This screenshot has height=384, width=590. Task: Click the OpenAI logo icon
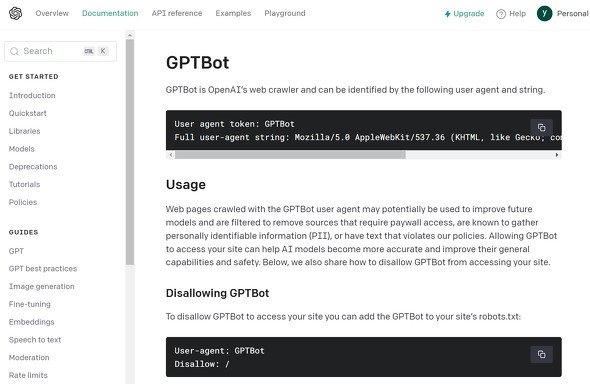tap(15, 13)
